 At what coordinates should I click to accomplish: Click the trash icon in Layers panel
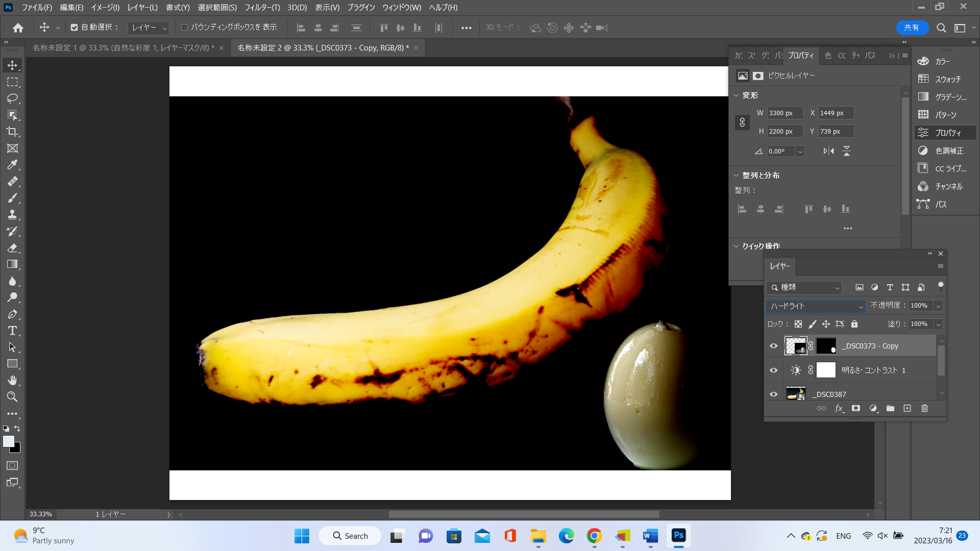coord(924,408)
